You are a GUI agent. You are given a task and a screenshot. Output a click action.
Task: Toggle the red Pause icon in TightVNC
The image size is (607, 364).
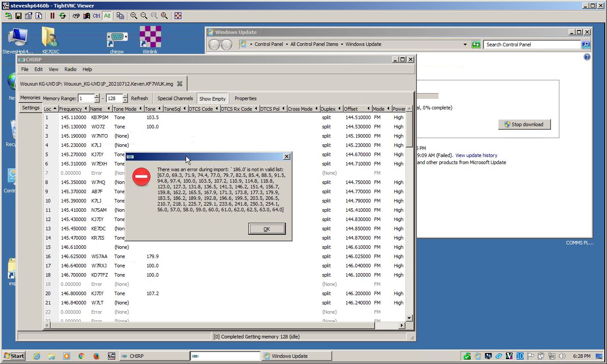(52, 15)
